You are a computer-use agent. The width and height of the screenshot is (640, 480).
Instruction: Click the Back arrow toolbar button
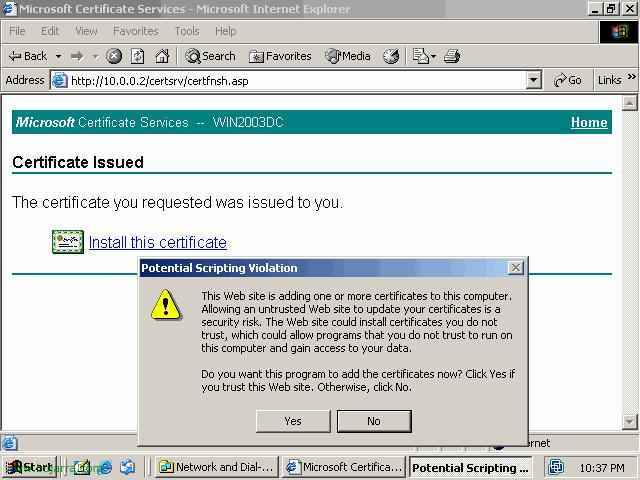coord(28,56)
